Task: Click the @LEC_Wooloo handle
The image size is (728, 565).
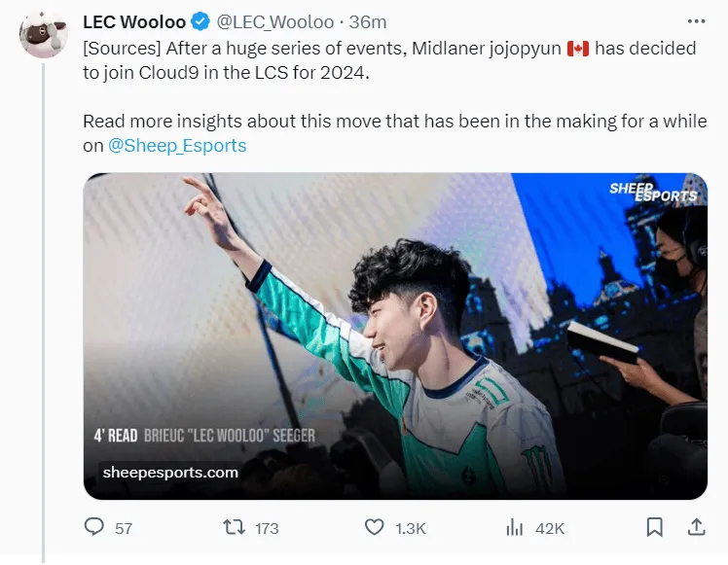Action: click(x=275, y=21)
